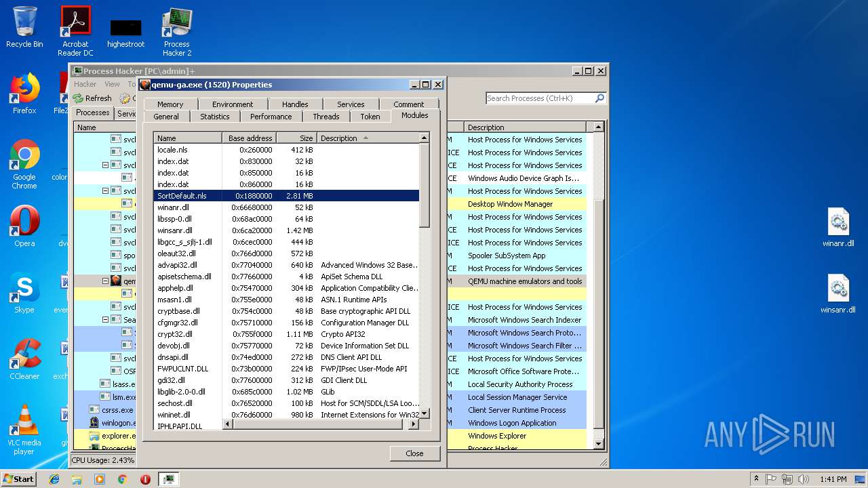This screenshot has height=488, width=868.
Task: Switch to the Comment tab
Action: click(x=409, y=104)
